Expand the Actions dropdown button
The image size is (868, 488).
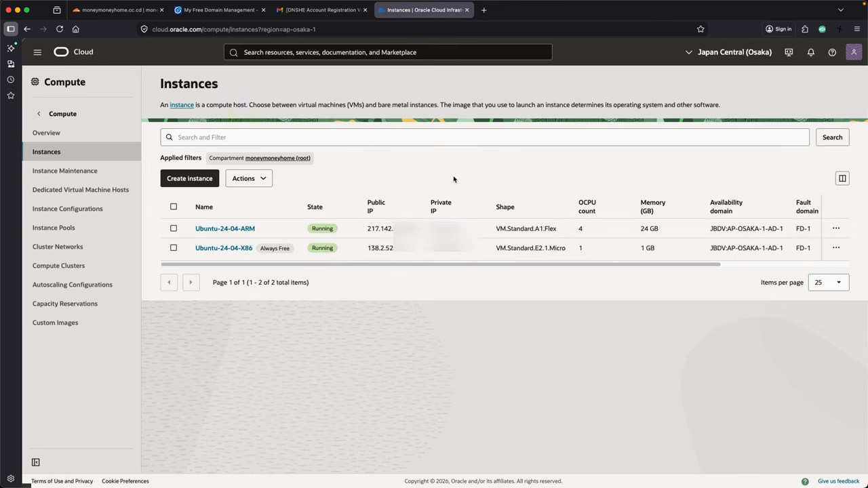[249, 178]
